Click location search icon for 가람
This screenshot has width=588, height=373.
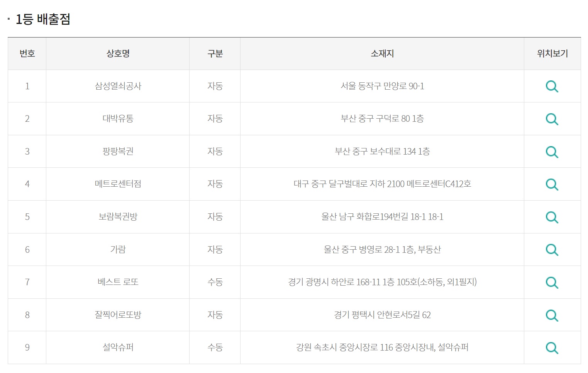click(552, 250)
